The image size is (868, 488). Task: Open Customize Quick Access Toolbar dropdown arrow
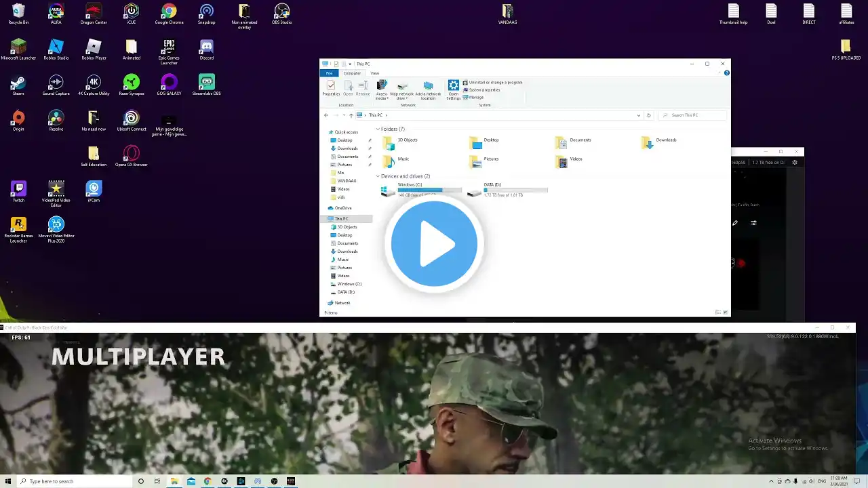[x=351, y=64]
